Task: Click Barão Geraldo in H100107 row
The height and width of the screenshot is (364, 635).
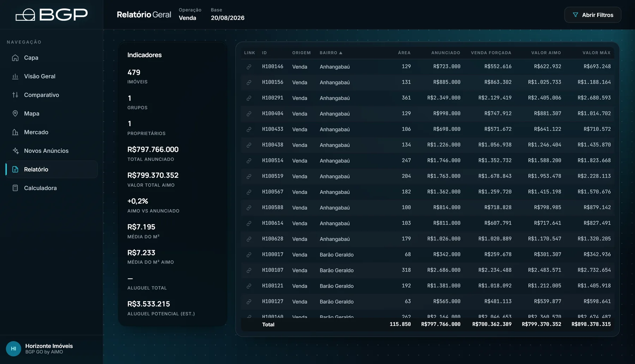Action: [337, 270]
